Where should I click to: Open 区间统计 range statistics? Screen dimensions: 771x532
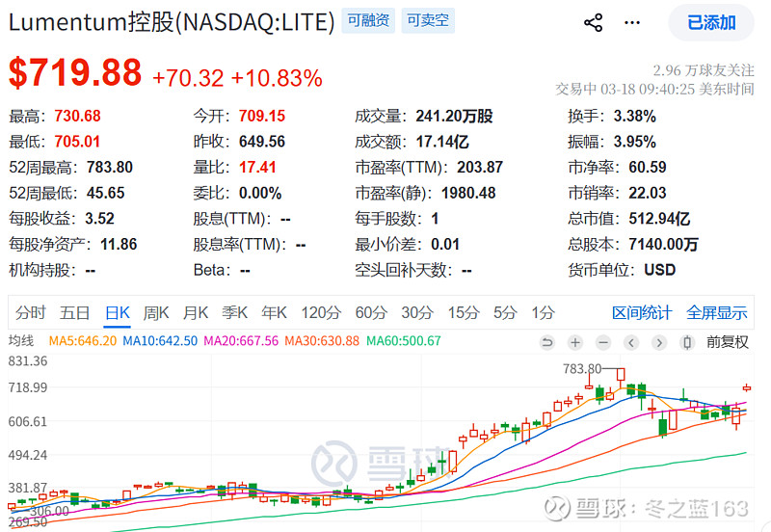click(642, 312)
